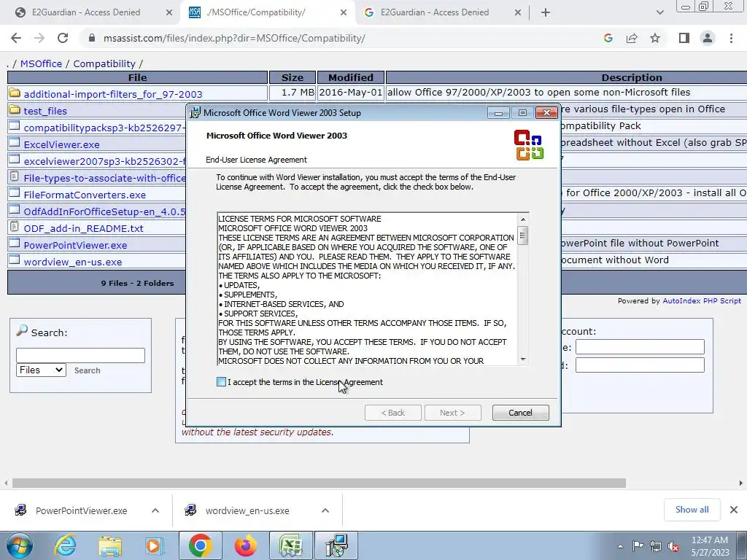Image resolution: width=747 pixels, height=560 pixels.
Task: Sort by the Description column header
Action: click(632, 77)
